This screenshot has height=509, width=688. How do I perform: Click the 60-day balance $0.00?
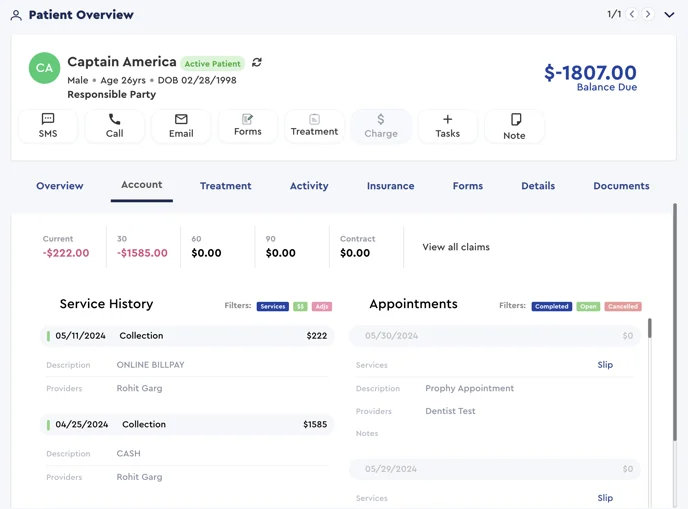pos(206,253)
